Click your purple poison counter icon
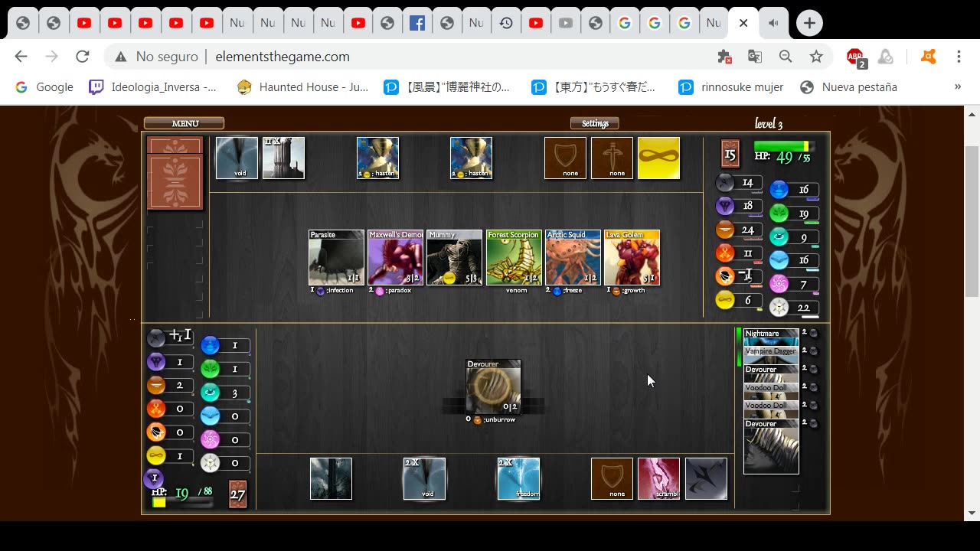The height and width of the screenshot is (551, 980). coord(153,478)
